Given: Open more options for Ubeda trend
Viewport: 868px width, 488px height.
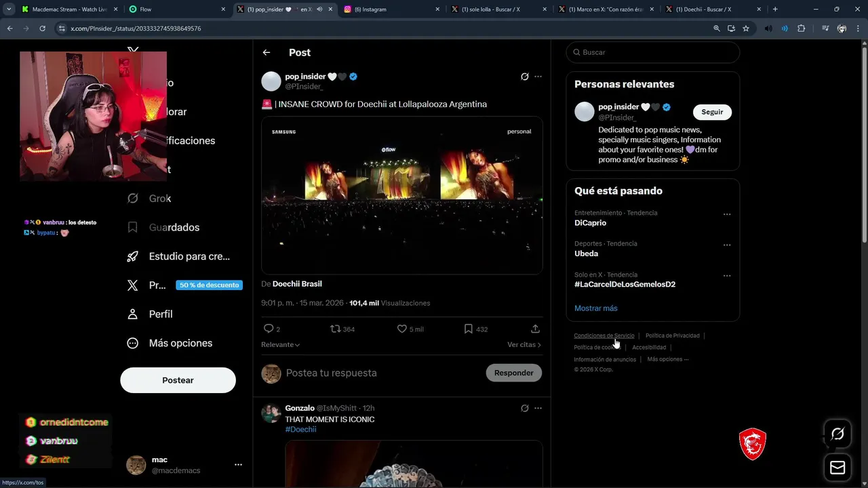Looking at the screenshot, I should [727, 245].
